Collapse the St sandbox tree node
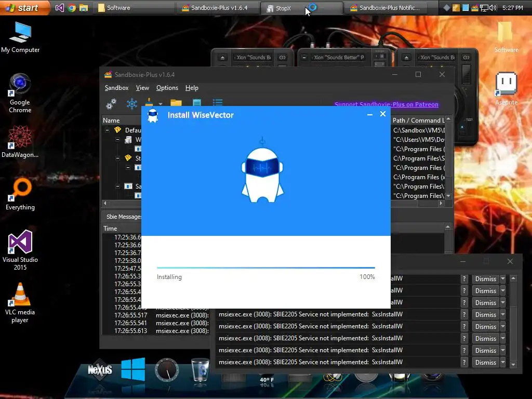The image size is (532, 399). (x=118, y=158)
